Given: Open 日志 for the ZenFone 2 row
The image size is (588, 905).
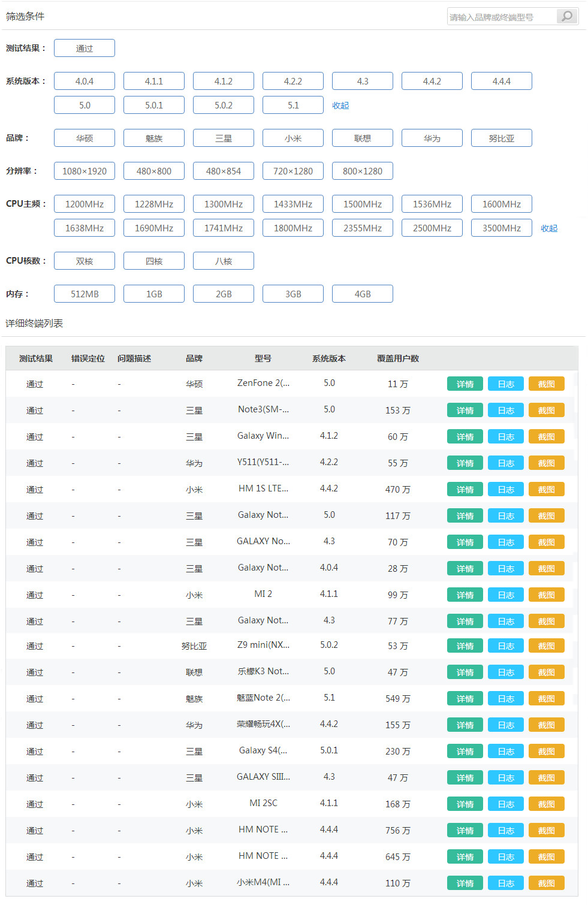Looking at the screenshot, I should coord(506,384).
